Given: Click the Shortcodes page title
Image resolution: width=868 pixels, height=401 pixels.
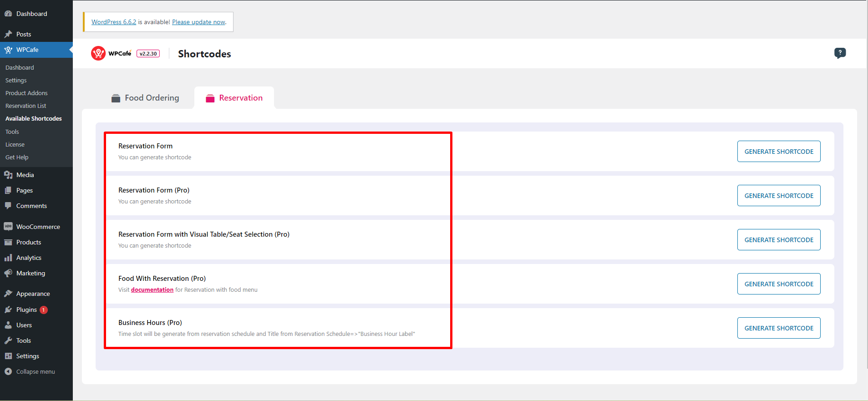Looking at the screenshot, I should pos(204,54).
